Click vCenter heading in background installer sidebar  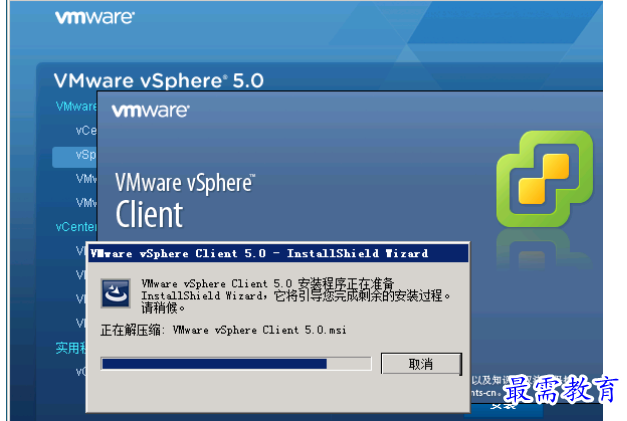pos(76,227)
